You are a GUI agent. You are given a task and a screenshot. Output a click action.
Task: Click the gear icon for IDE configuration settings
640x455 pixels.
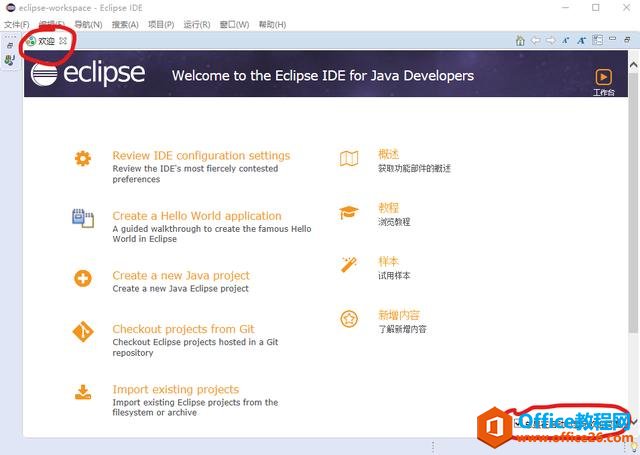pyautogui.click(x=83, y=158)
